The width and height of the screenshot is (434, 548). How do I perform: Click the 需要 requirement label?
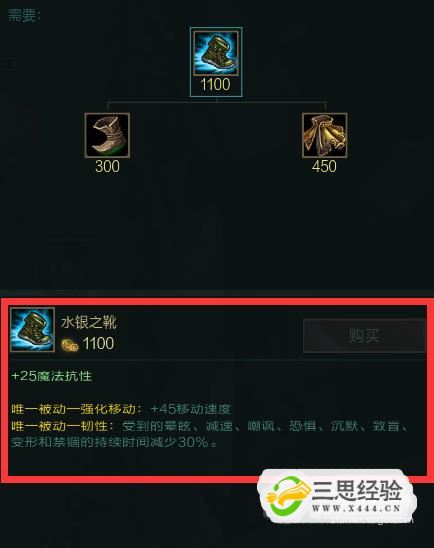tap(24, 16)
